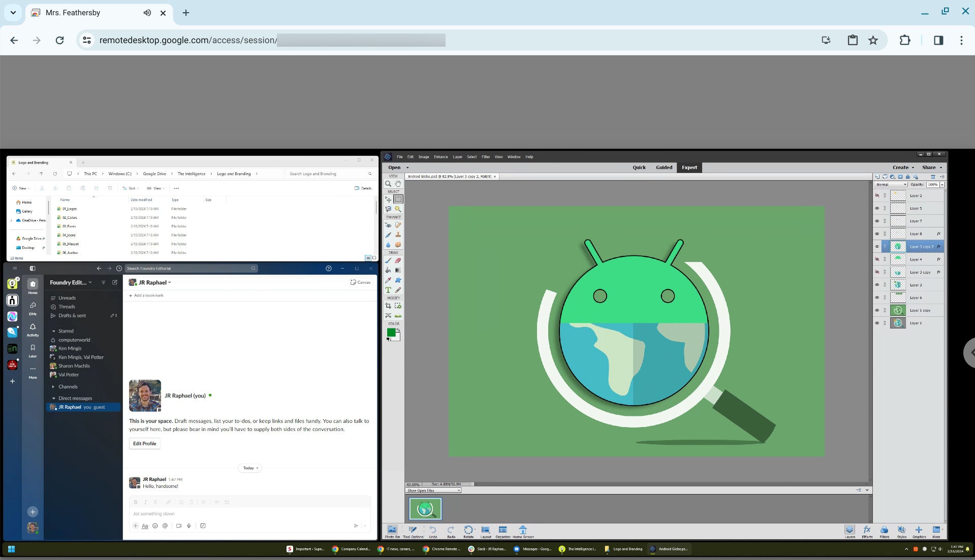Expand the Open dropdown arrow
The width and height of the screenshot is (975, 560).
pyautogui.click(x=407, y=168)
